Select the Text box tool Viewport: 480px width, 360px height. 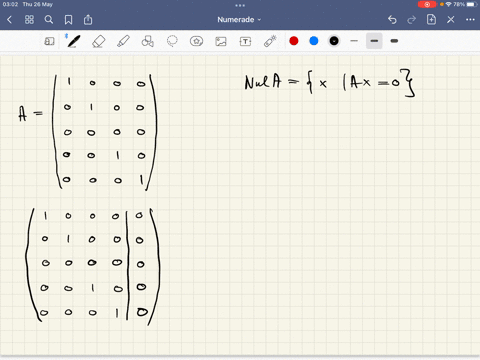point(245,41)
